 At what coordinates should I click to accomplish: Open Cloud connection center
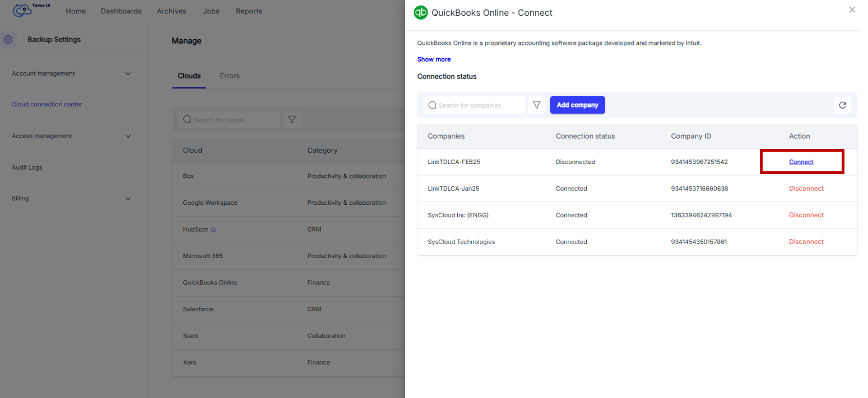coord(47,105)
